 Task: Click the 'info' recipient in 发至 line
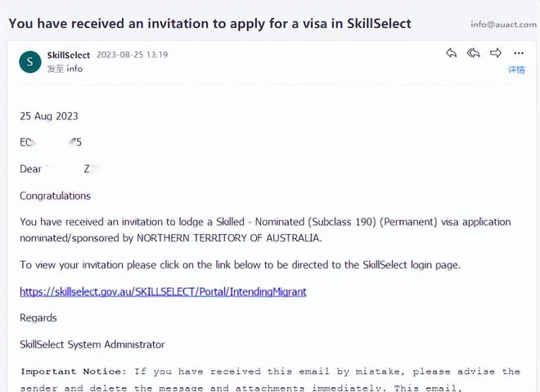click(75, 69)
